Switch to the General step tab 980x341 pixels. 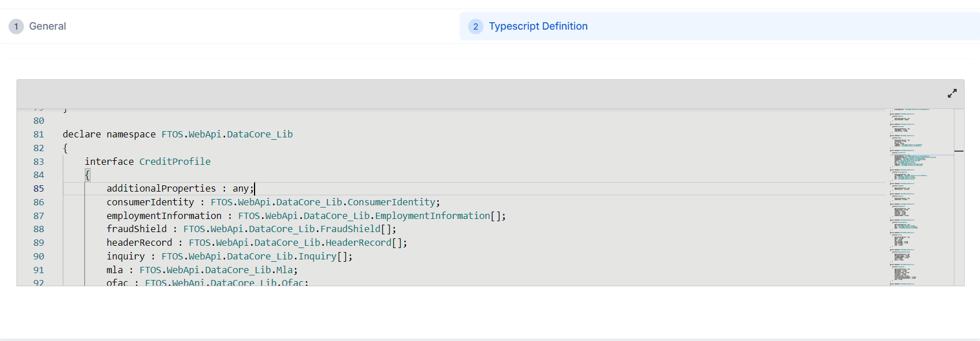coord(47,26)
